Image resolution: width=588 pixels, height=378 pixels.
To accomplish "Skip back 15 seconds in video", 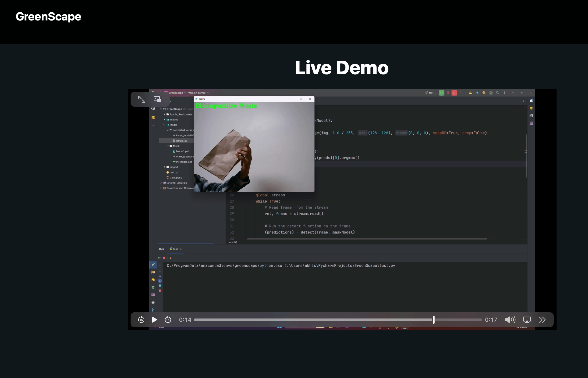I will click(x=141, y=320).
